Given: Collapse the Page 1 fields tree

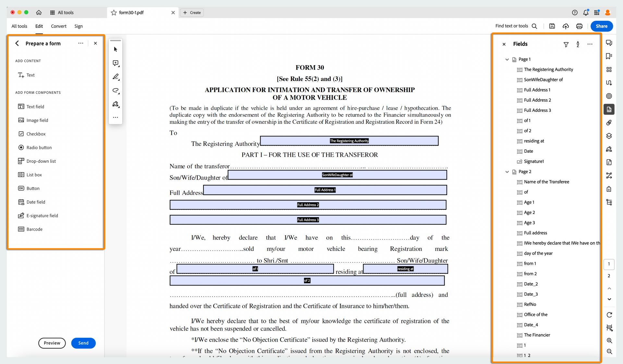Looking at the screenshot, I should tap(507, 59).
